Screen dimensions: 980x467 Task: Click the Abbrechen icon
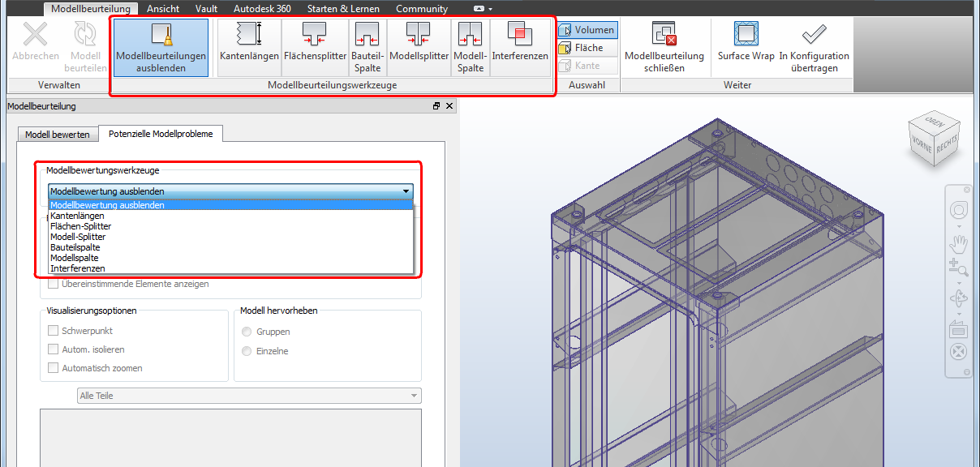36,34
